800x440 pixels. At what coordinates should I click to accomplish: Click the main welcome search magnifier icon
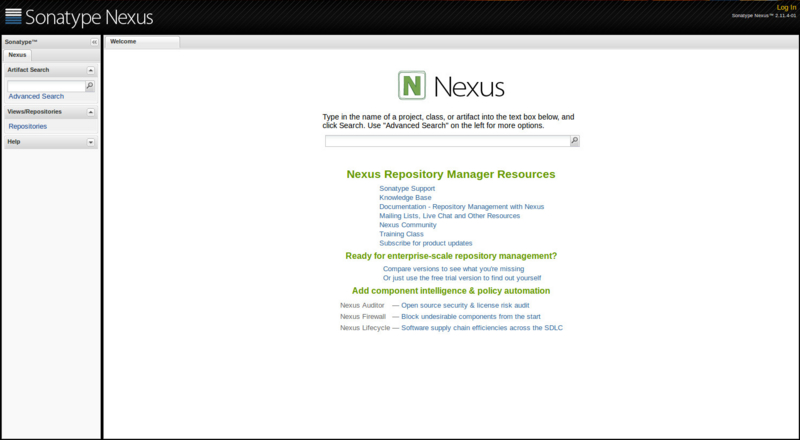pyautogui.click(x=574, y=140)
